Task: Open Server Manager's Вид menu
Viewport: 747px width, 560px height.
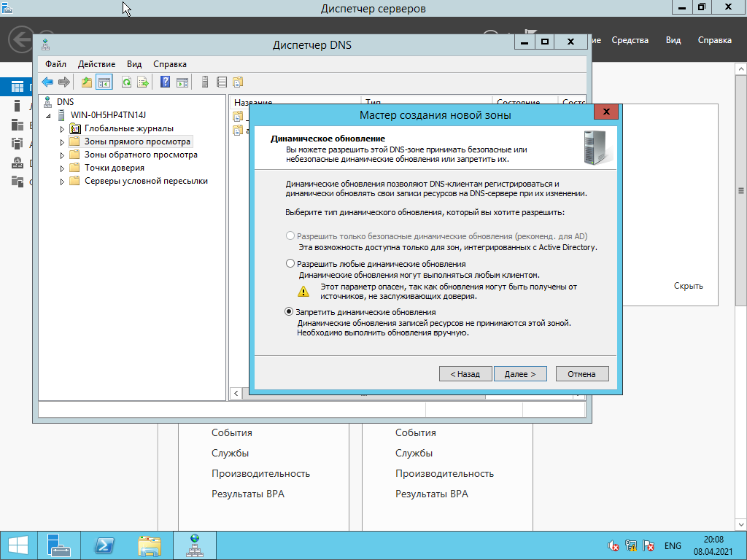Action: 673,40
